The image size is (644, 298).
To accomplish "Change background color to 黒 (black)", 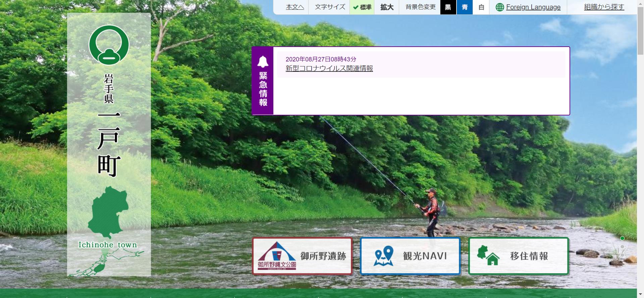I will 448,7.
